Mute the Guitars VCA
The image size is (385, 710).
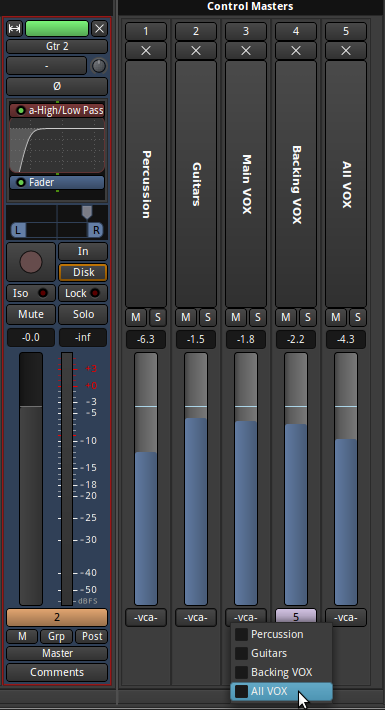185,317
